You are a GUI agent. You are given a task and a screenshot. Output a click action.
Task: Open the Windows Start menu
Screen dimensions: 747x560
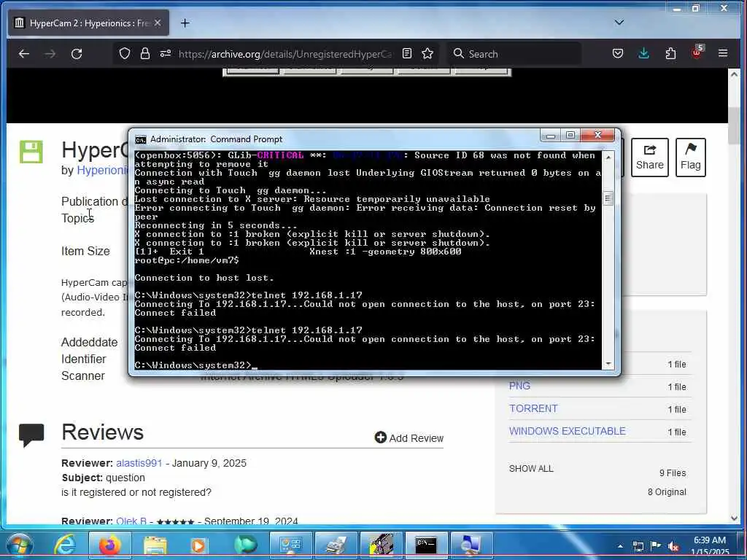(x=20, y=545)
